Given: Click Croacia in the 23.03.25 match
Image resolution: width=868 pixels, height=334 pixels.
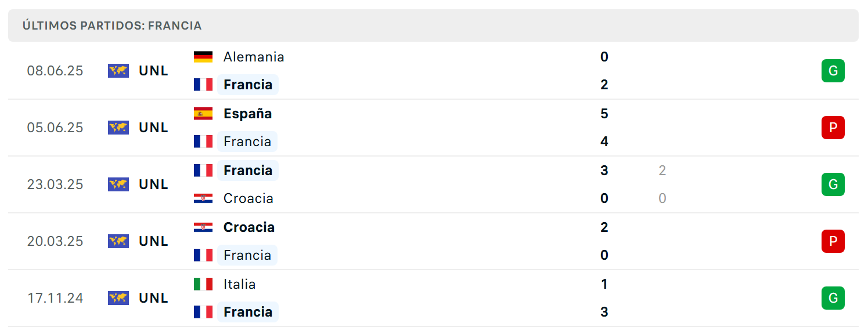Looking at the screenshot, I should click(248, 198).
